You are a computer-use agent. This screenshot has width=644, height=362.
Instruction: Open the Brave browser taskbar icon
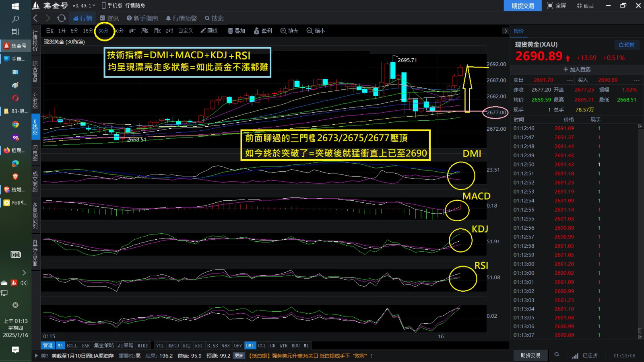point(15,177)
